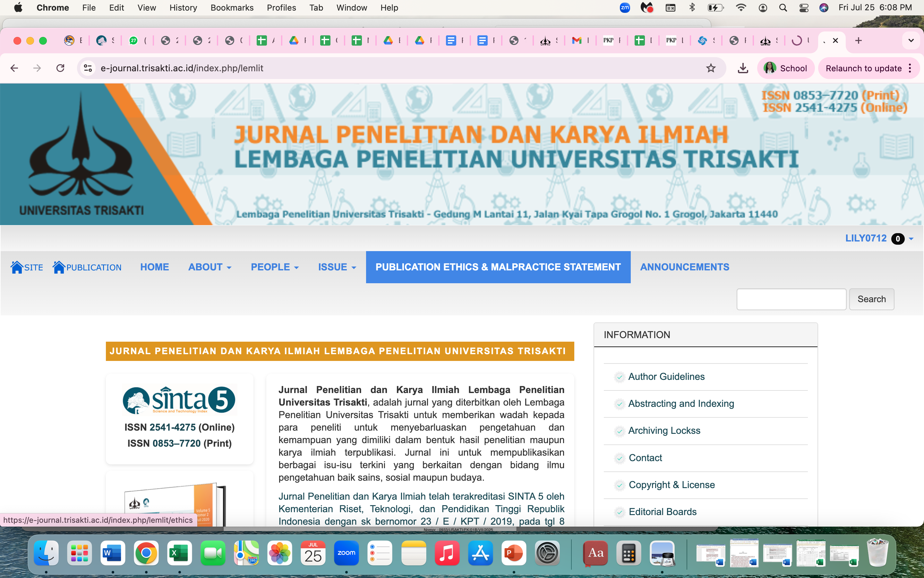This screenshot has width=924, height=578.
Task: Open App Store from the dock
Action: (x=480, y=553)
